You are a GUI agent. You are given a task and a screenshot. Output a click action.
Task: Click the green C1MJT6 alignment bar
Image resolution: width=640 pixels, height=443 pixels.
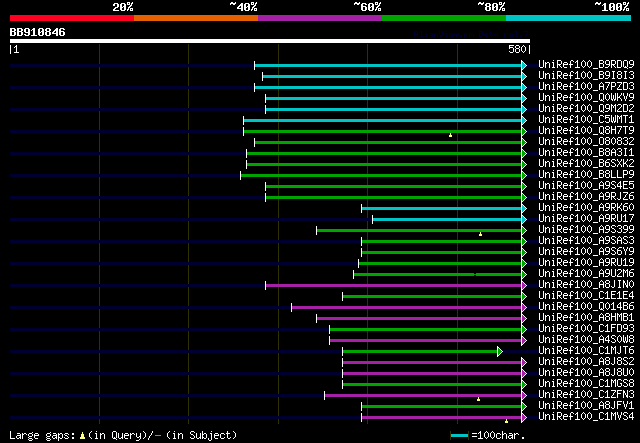[x=420, y=352]
